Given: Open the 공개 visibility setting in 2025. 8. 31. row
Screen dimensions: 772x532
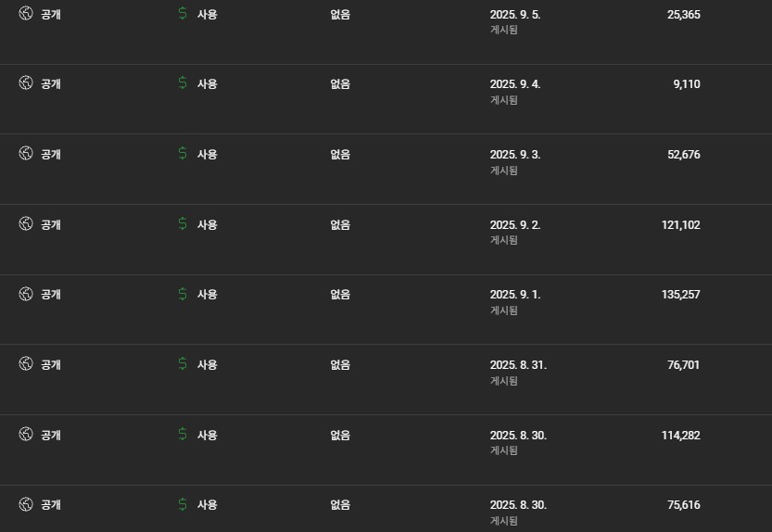Looking at the screenshot, I should (x=51, y=365).
